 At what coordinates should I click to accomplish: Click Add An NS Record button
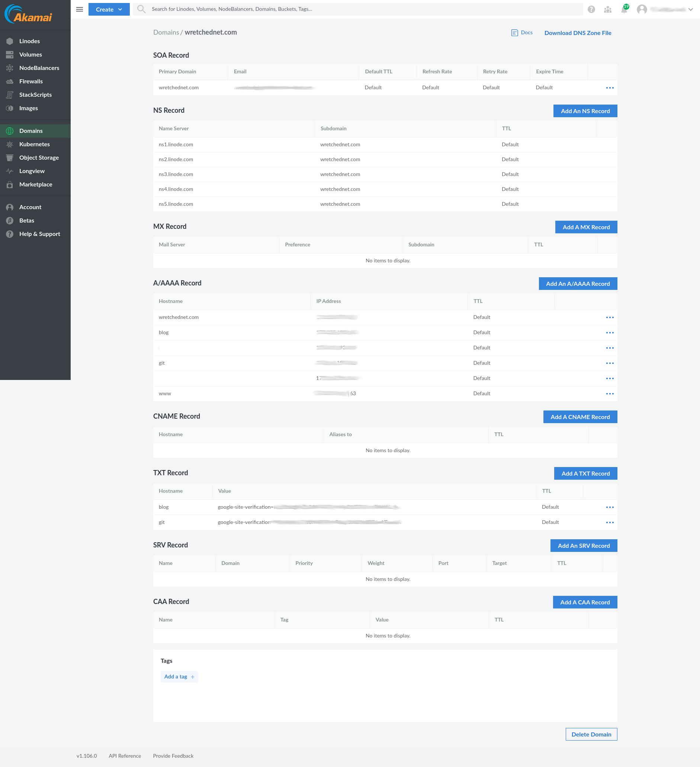585,111
